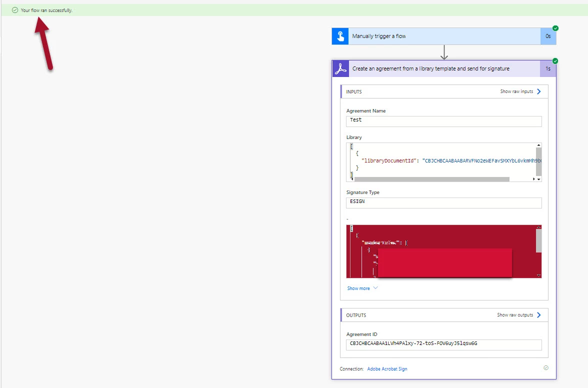Click the Library box scroll right arrow
588x388 pixels.
533,179
